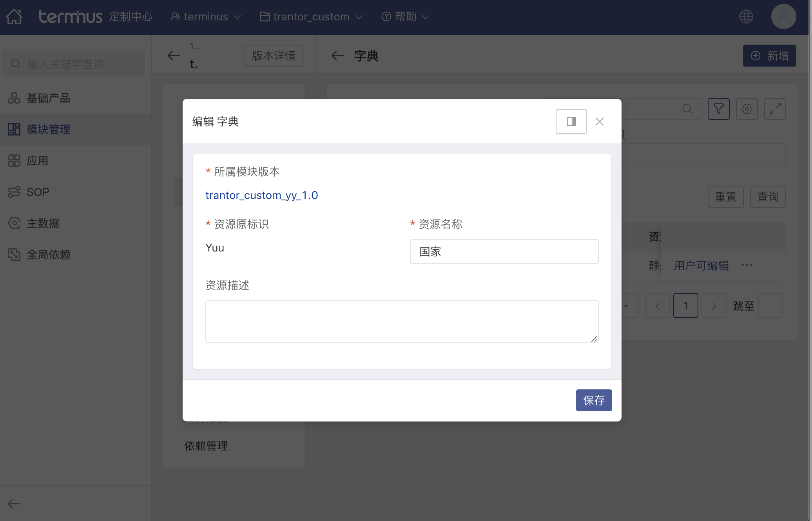The image size is (812, 521).
Task: Click back arrow beside 版本详情
Action: click(x=174, y=56)
